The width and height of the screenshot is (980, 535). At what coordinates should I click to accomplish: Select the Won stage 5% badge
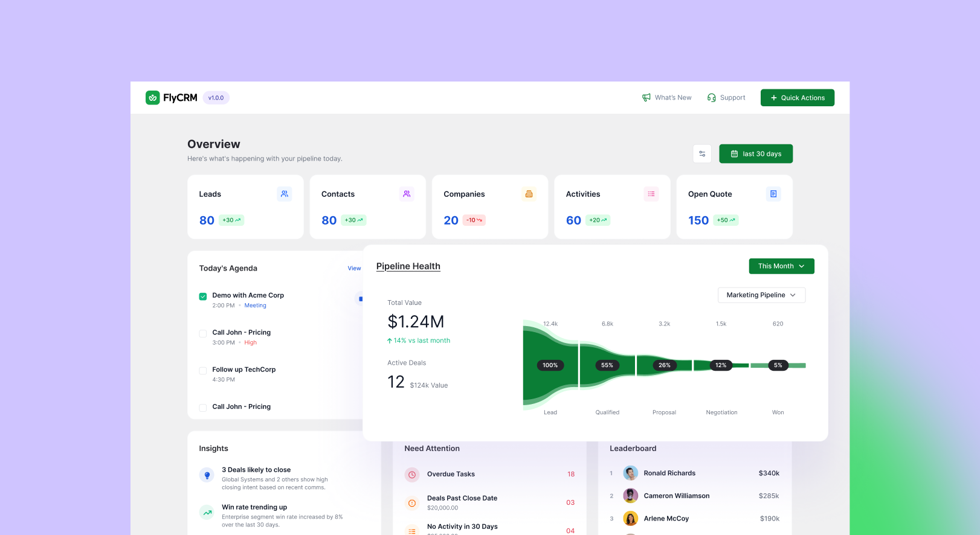(x=778, y=365)
